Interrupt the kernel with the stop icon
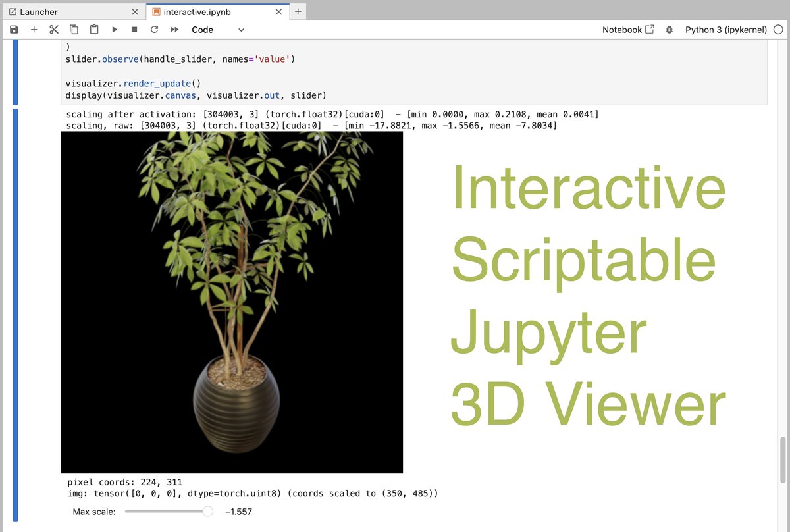Screen dimensions: 790x532 pos(134,30)
